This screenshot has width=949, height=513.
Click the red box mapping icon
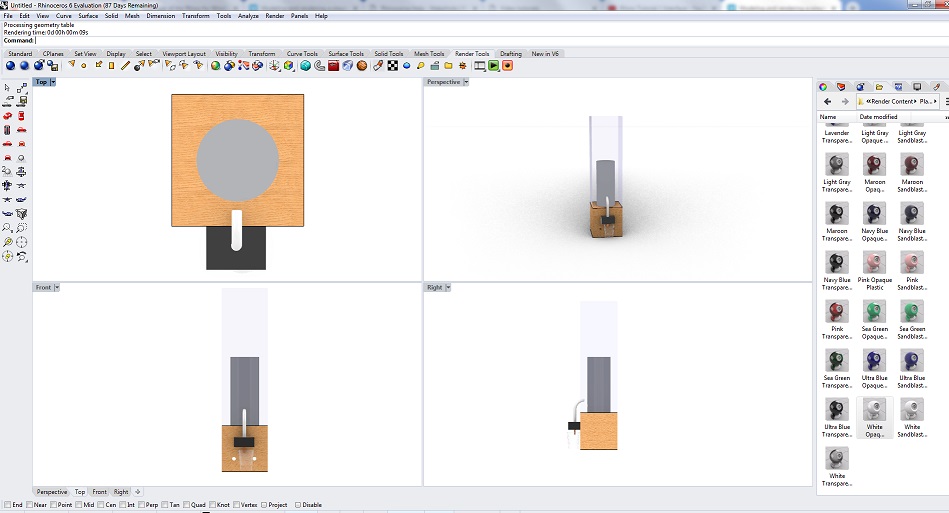333,65
